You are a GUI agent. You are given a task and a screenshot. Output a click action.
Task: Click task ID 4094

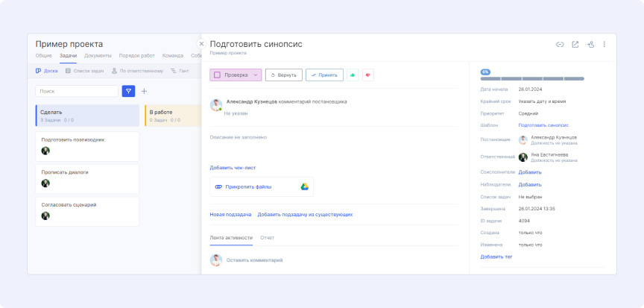(x=524, y=221)
